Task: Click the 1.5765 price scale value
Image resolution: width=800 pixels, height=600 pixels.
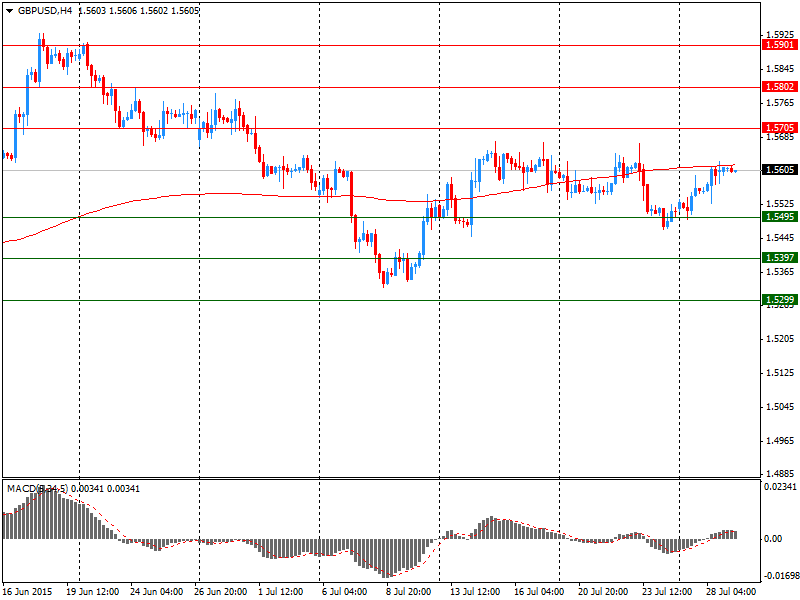Action: click(781, 103)
